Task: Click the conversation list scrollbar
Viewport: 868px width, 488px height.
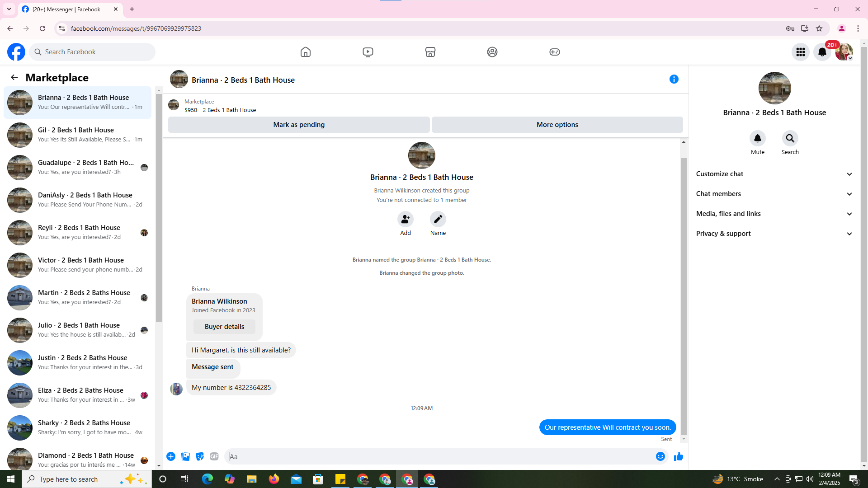Action: [x=159, y=208]
